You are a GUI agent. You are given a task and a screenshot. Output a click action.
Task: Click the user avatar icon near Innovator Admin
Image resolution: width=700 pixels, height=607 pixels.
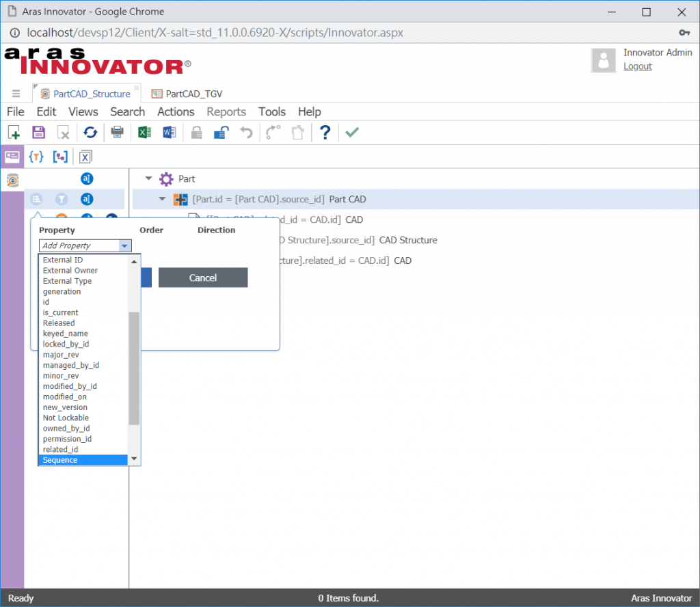pos(603,60)
